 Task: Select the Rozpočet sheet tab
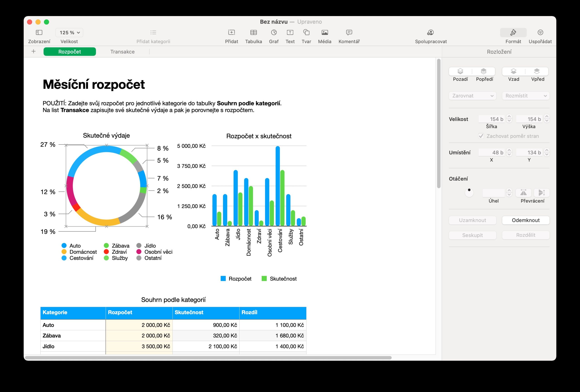coord(70,52)
